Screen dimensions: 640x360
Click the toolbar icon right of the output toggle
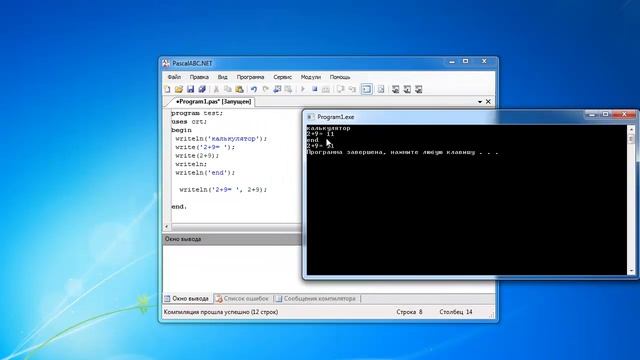[x=380, y=89]
